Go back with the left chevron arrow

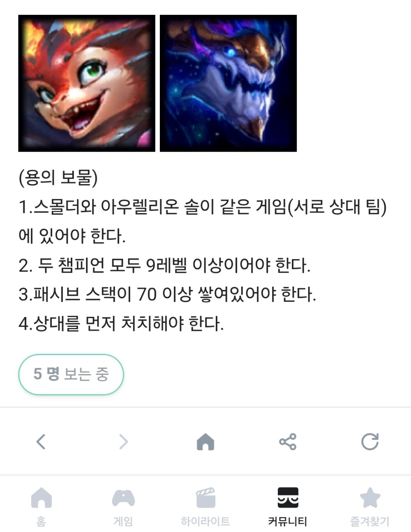41,442
